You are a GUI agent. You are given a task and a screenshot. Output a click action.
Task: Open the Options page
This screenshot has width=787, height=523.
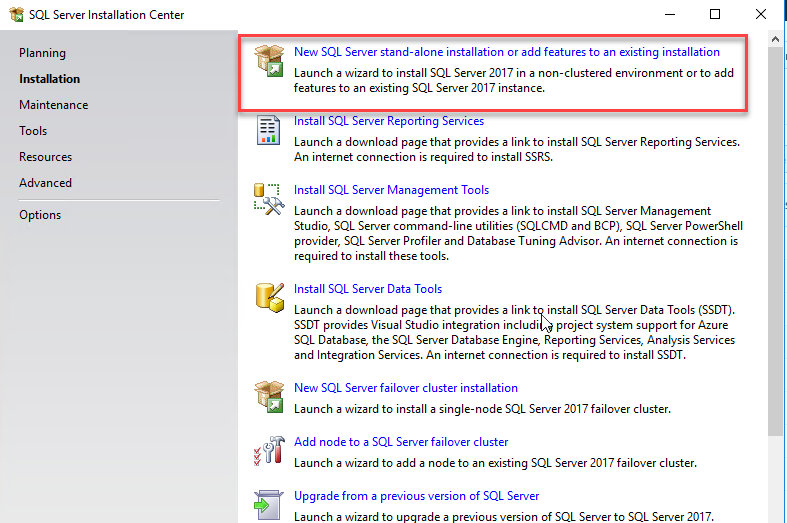point(40,215)
